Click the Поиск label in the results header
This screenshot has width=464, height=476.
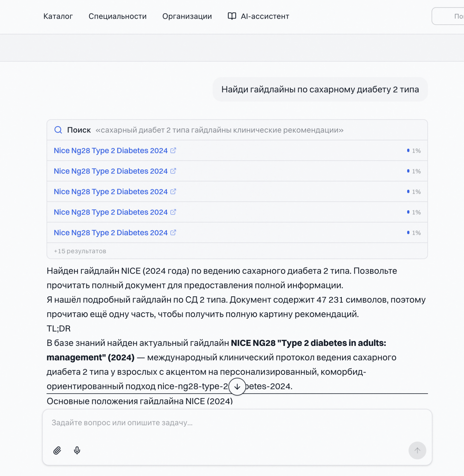point(79,130)
